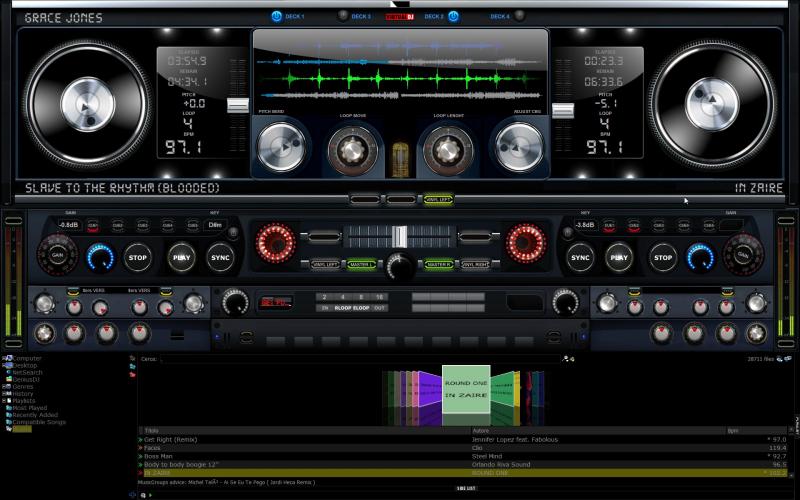Click the loop IN button

coord(324,308)
